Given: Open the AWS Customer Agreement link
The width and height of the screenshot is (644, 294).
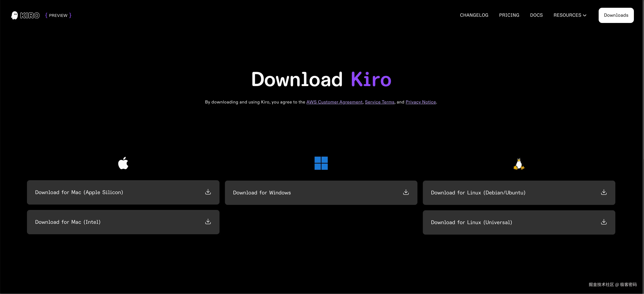Looking at the screenshot, I should pos(334,102).
